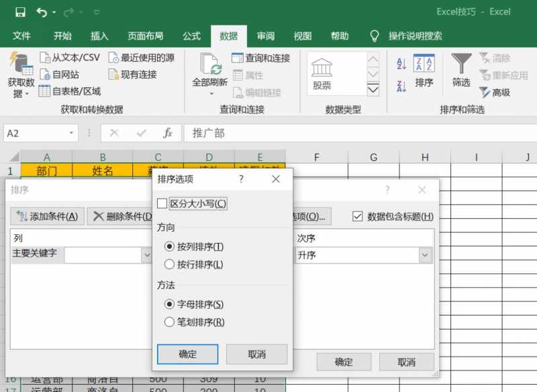Choose the 股票 data type
The image size is (537, 392).
tap(322, 75)
